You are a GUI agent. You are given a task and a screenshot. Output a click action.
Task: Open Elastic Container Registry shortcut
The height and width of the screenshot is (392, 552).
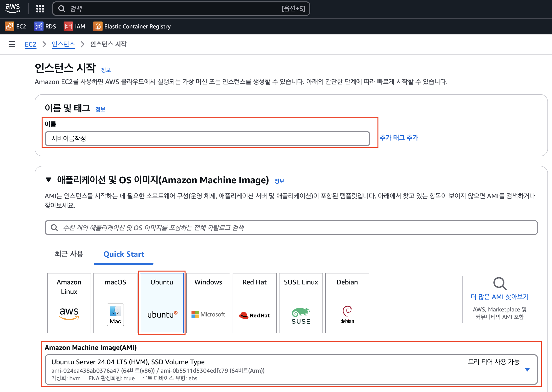coord(132,26)
